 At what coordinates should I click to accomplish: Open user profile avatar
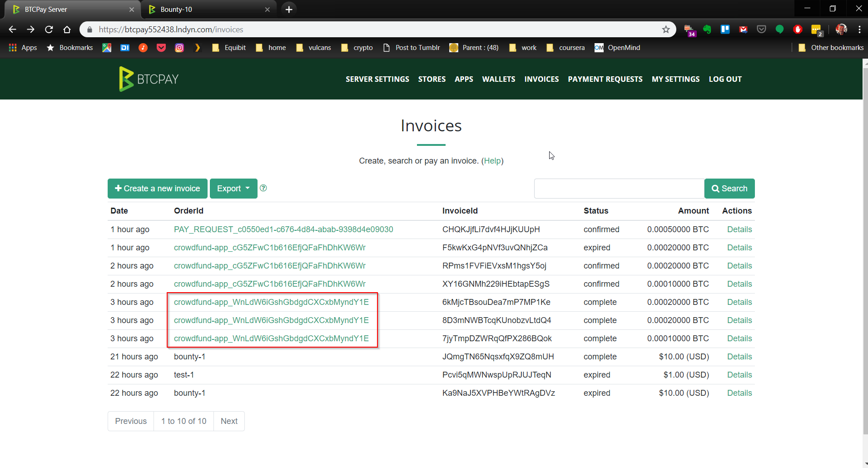[841, 30]
